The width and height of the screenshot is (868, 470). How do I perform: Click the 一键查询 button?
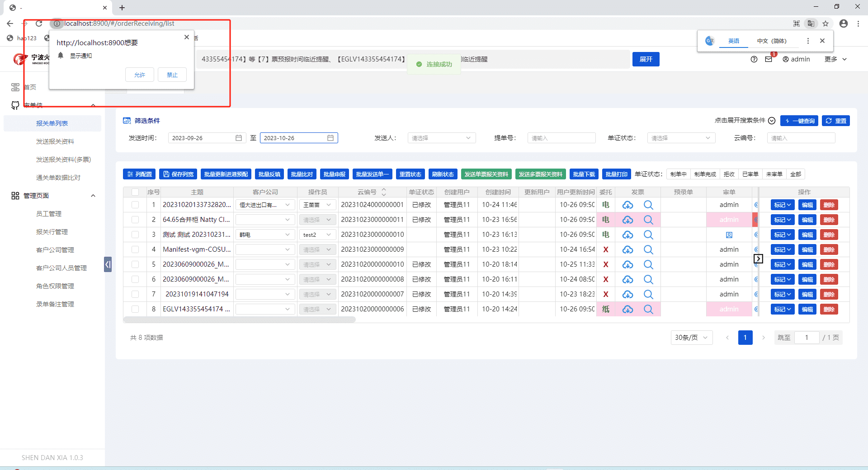pos(799,121)
